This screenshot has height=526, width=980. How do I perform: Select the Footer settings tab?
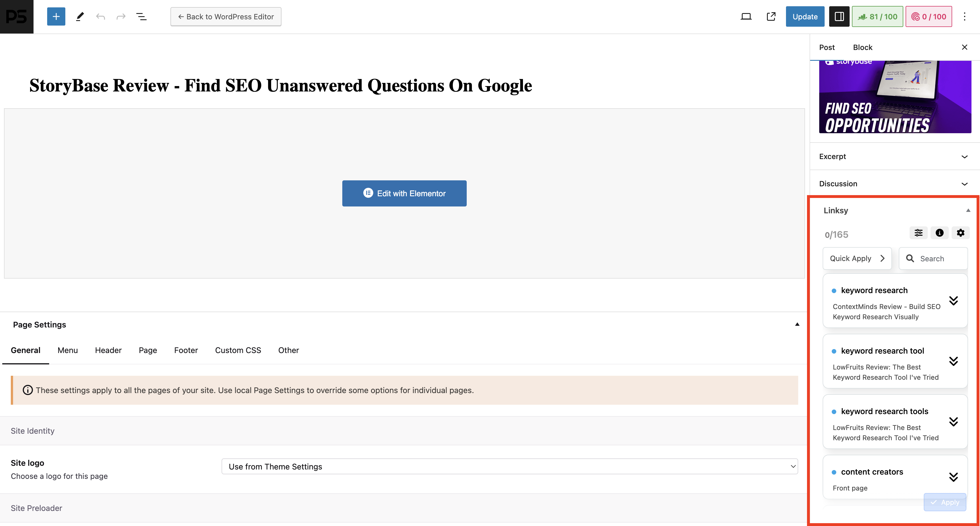click(186, 350)
